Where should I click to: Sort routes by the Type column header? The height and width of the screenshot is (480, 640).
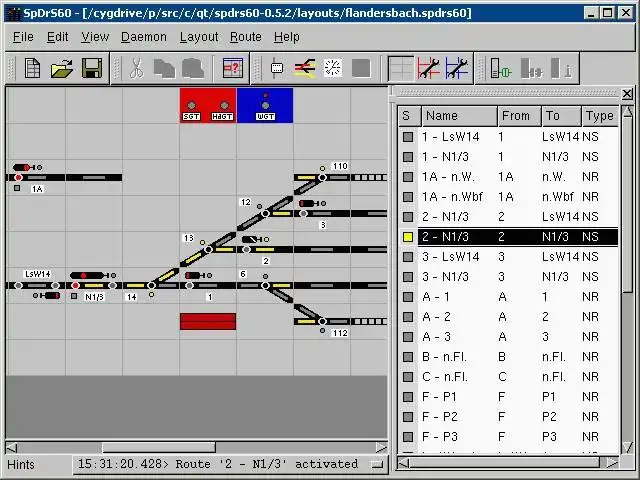coord(600,116)
